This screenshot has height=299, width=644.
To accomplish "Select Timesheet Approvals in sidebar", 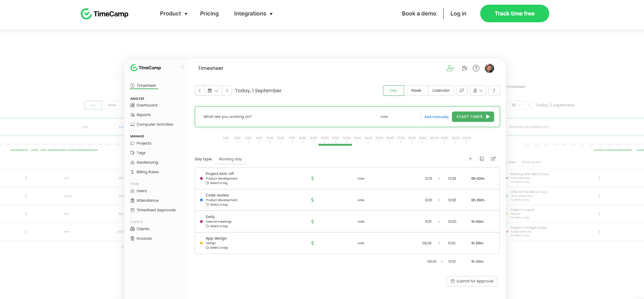I will click(156, 210).
